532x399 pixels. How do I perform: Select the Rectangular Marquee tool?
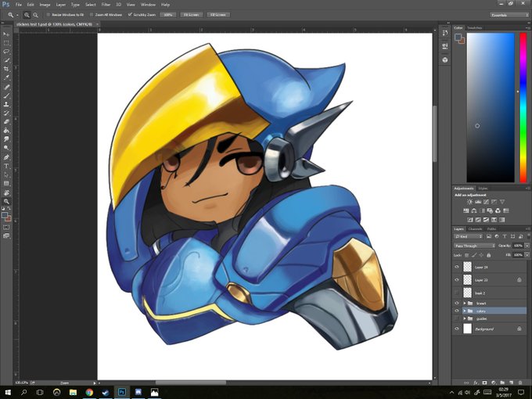pyautogui.click(x=6, y=43)
